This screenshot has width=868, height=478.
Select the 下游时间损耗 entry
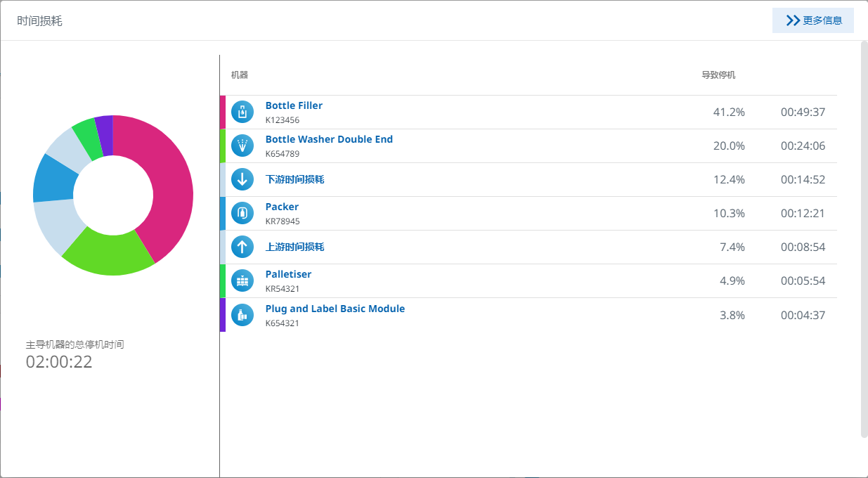coord(294,179)
